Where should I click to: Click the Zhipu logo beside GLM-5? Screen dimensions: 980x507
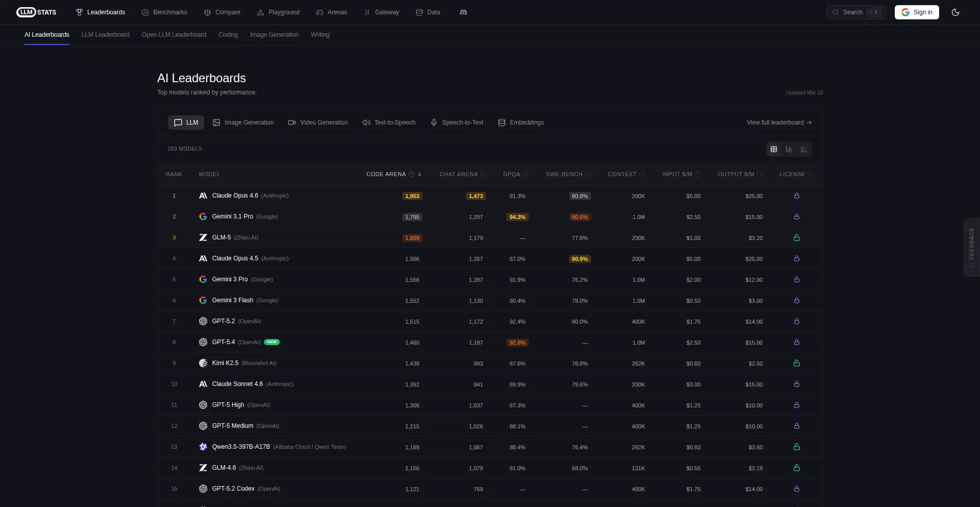pos(203,237)
